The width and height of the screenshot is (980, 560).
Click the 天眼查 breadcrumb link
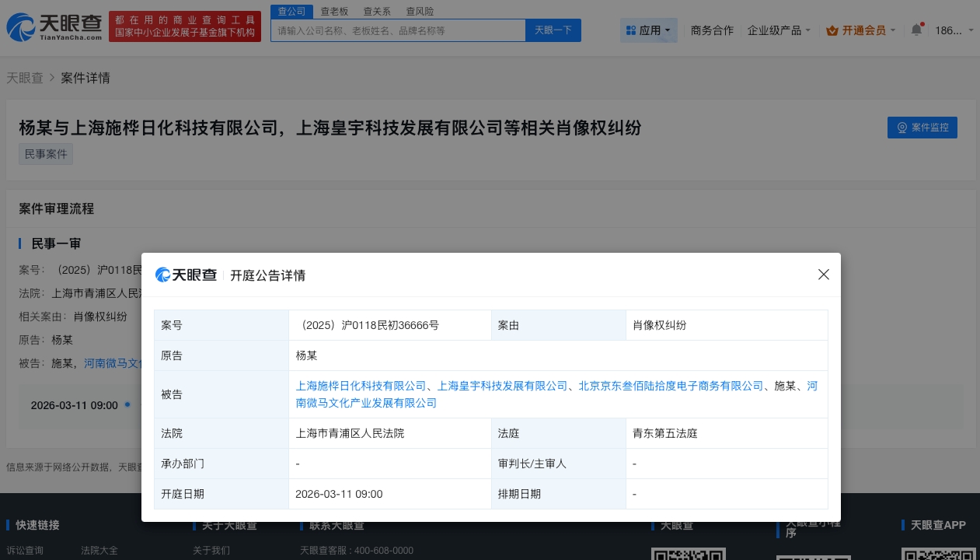click(x=25, y=78)
